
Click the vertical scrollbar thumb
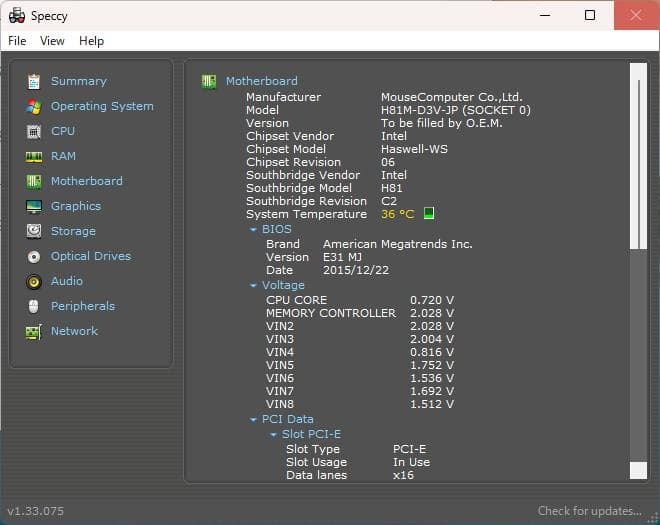pyautogui.click(x=638, y=156)
